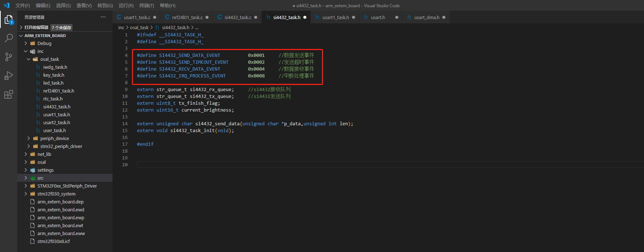Switch to the usart_dma.h tab

pos(427,17)
